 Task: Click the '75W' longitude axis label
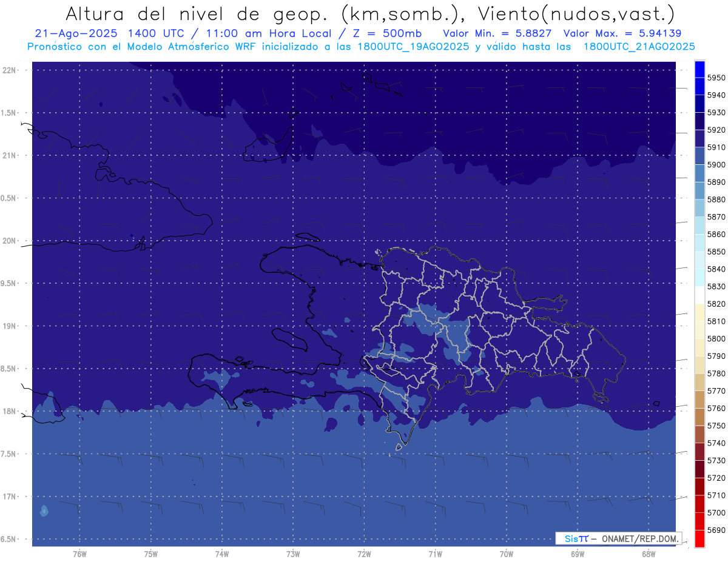pyautogui.click(x=150, y=554)
